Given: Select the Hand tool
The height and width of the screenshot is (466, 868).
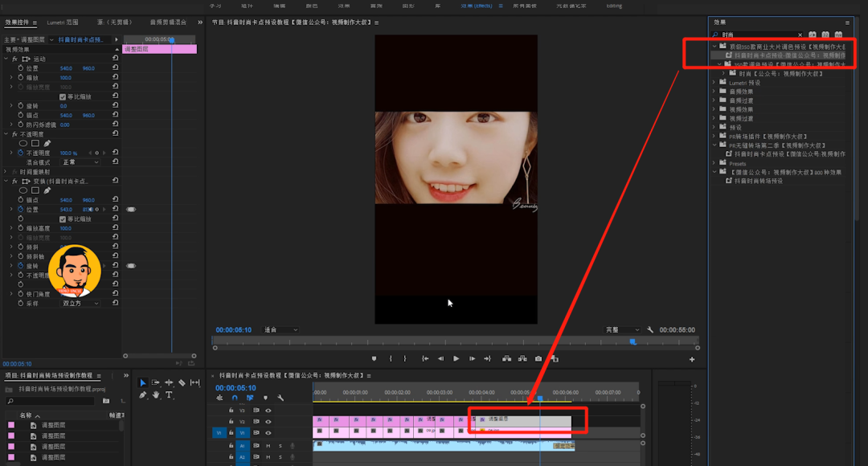Looking at the screenshot, I should click(x=156, y=395).
